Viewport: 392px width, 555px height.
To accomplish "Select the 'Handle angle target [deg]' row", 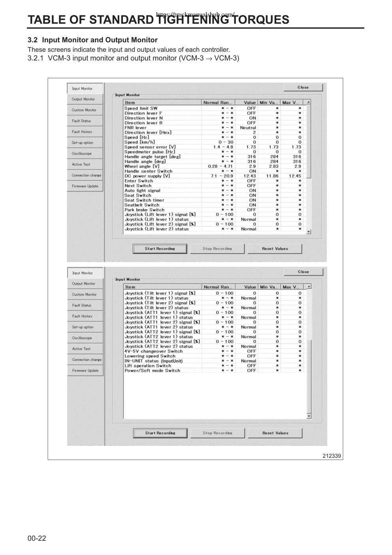I will pyautogui.click(x=215, y=157).
